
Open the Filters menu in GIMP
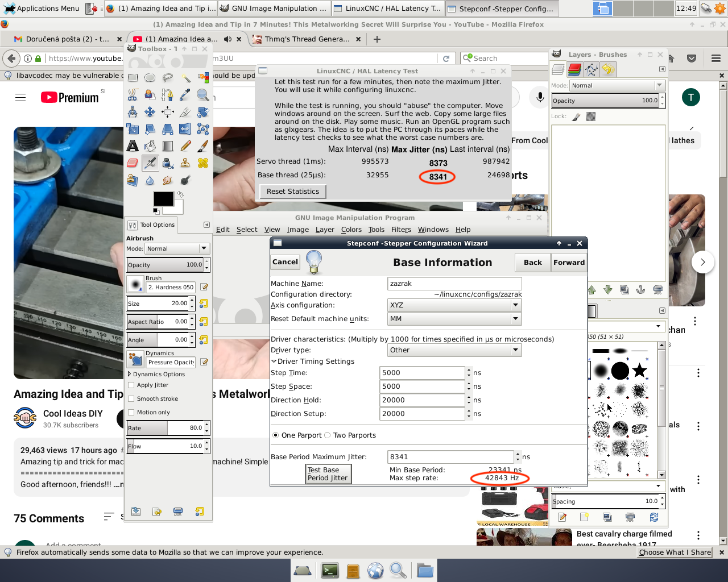pyautogui.click(x=401, y=230)
